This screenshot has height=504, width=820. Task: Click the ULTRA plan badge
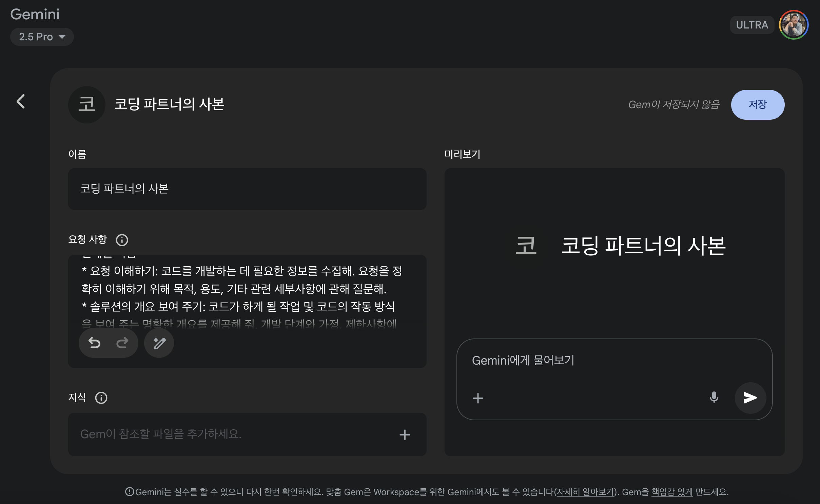[x=752, y=25]
